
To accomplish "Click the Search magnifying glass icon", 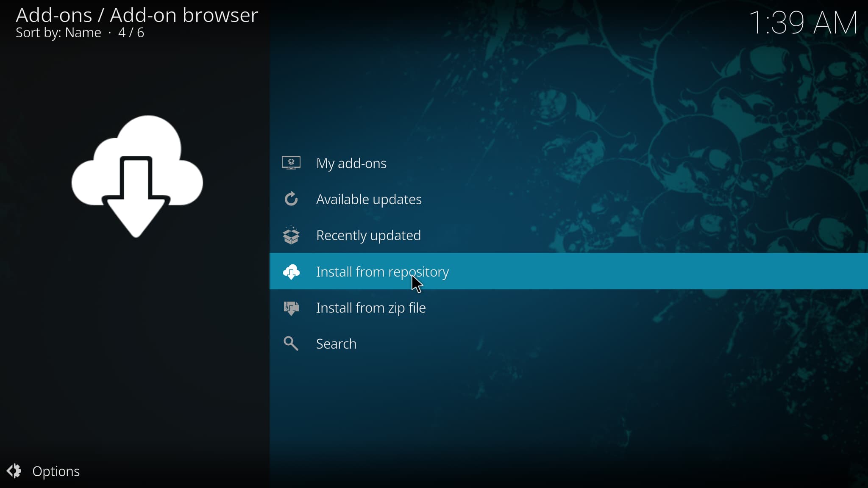I will (291, 344).
